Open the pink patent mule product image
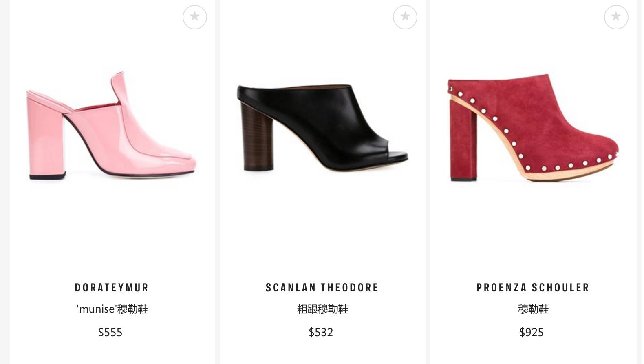Screen dimensions: 644x364 pyautogui.click(x=112, y=126)
